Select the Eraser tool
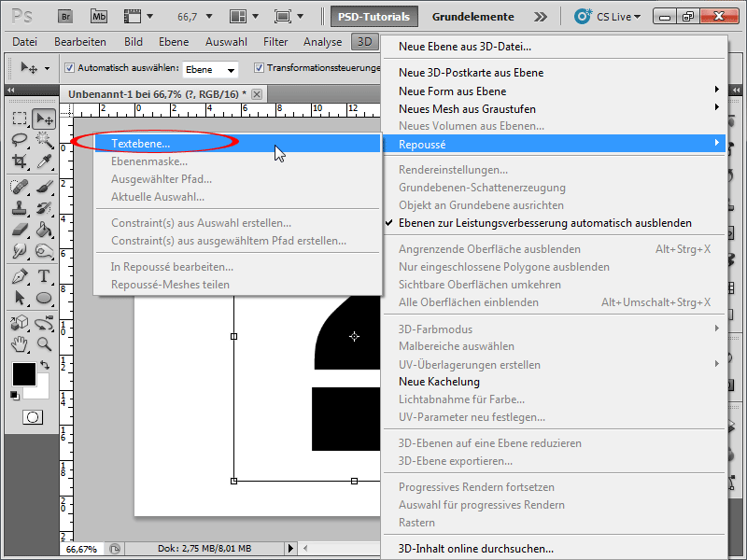This screenshot has height=560, width=747. [x=20, y=230]
